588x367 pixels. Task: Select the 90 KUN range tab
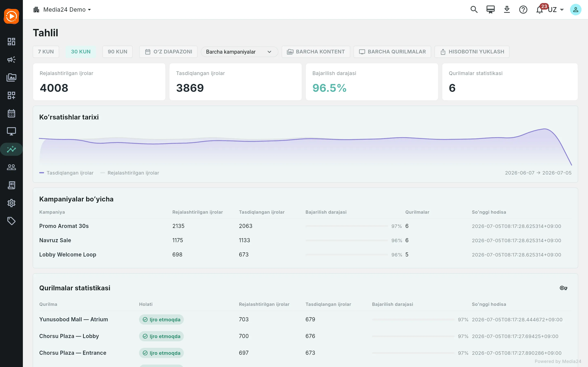[x=118, y=52]
